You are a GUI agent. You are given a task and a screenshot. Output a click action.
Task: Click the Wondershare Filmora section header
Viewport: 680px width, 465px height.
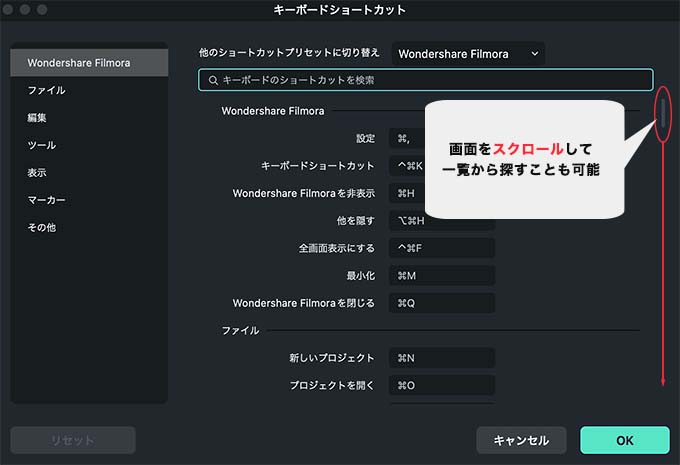[x=273, y=111]
